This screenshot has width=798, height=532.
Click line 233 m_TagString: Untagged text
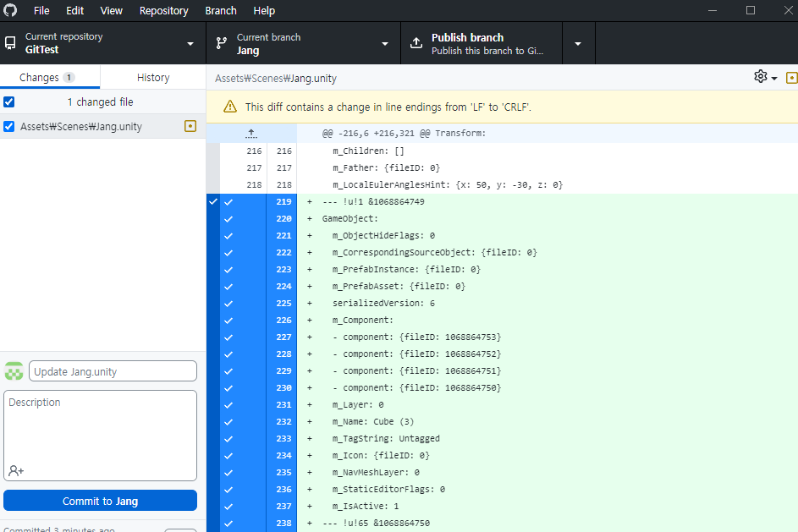coord(386,438)
